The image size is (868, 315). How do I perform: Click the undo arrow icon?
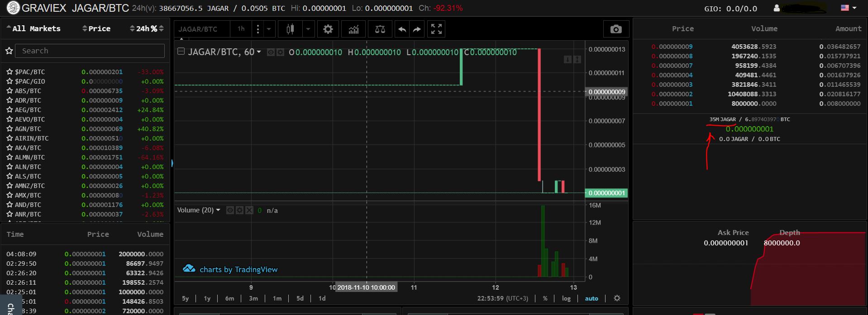(x=402, y=29)
